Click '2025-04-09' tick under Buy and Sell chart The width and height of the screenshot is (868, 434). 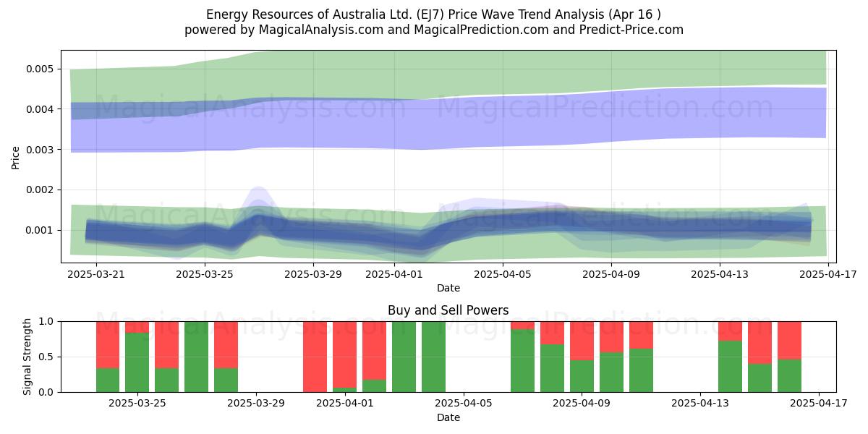(582, 404)
